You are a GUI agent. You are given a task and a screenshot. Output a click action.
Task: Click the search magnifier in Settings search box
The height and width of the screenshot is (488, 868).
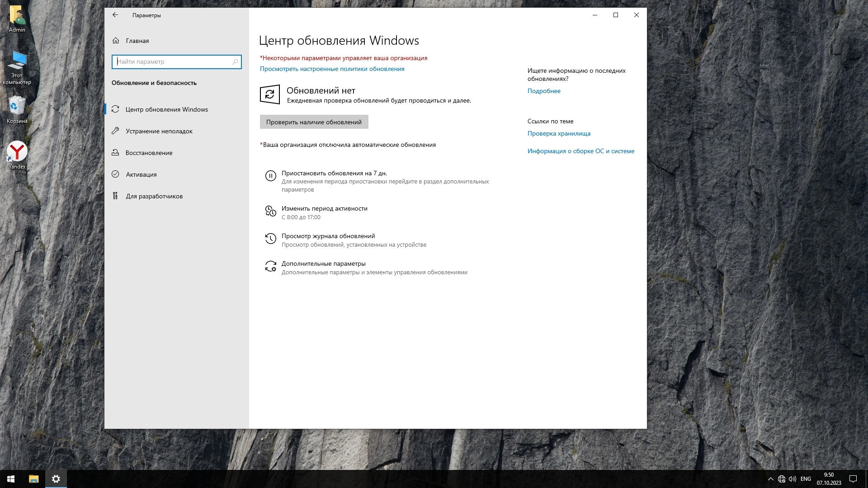point(235,62)
